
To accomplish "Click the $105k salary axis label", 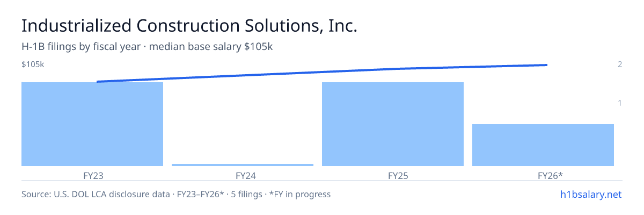I will coord(33,64).
